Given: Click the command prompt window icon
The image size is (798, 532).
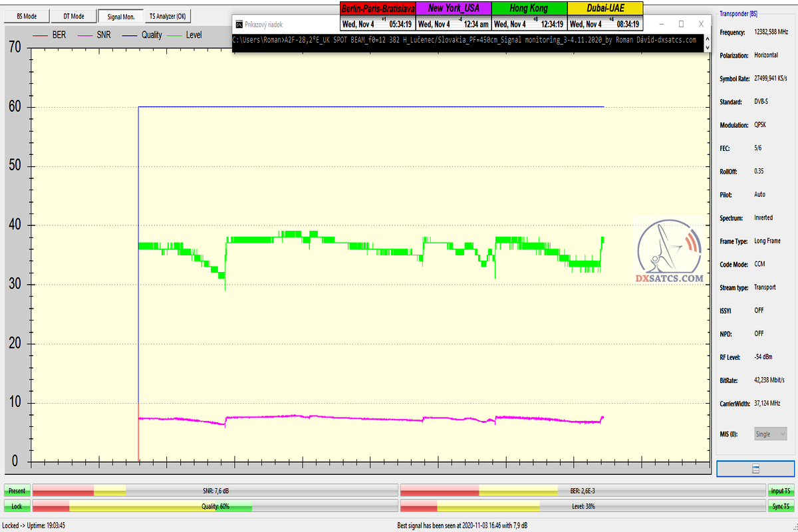Looking at the screenshot, I should coord(239,25).
